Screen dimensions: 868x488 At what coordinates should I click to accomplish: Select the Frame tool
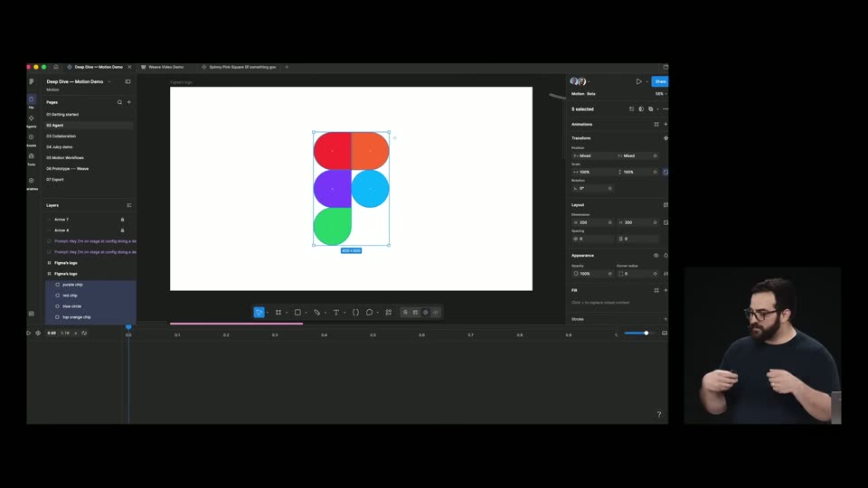[x=278, y=313]
